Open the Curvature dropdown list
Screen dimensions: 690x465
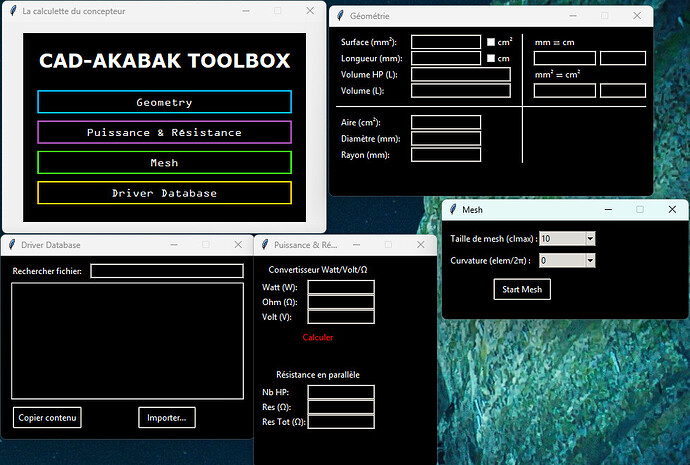(590, 260)
